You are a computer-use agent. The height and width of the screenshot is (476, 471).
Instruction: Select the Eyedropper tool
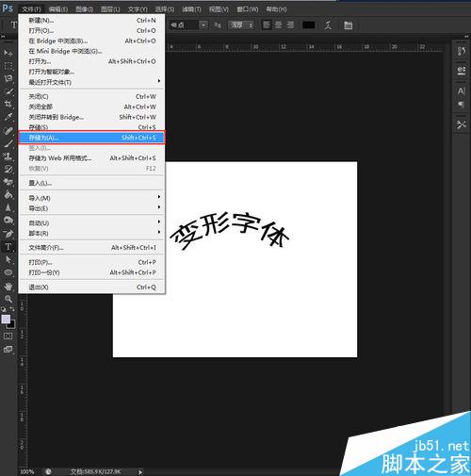tap(8, 117)
